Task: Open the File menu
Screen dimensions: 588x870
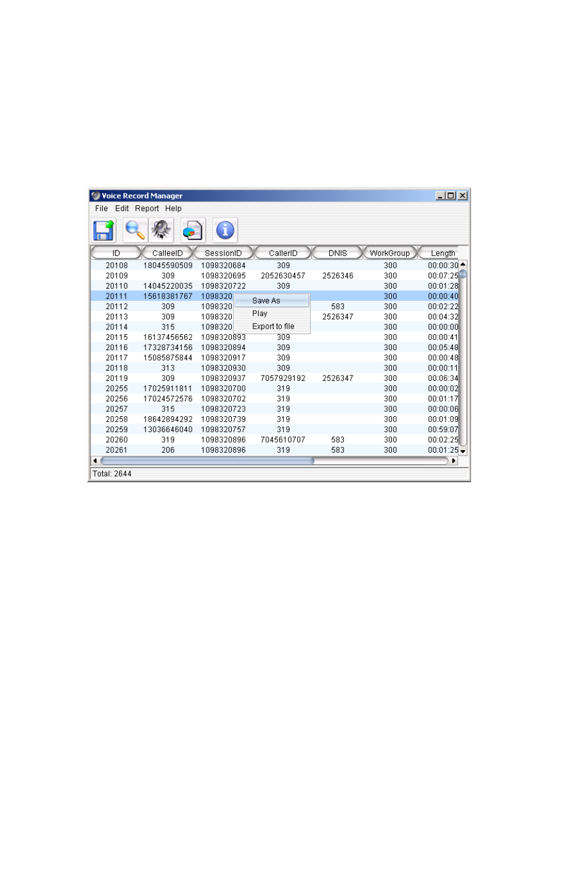Action: click(102, 208)
